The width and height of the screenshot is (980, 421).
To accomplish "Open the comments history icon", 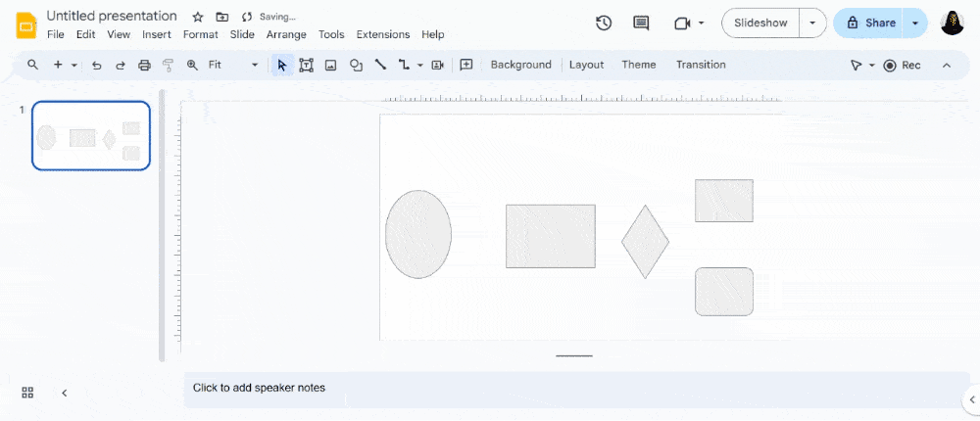I will 641,23.
